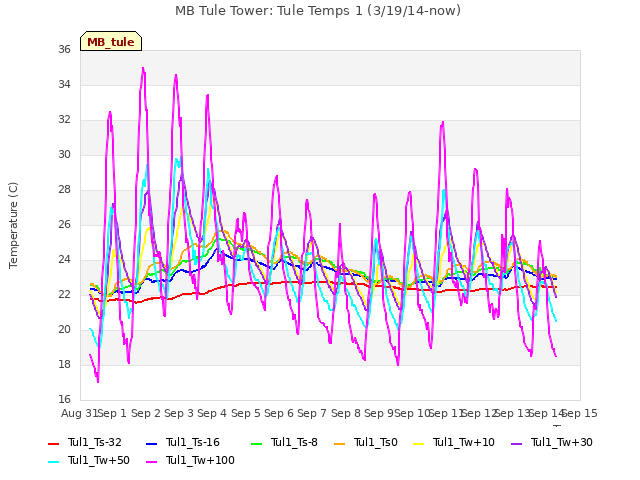Click the magenta peak near 35 on Sep 2
The width and height of the screenshot is (640, 480).
(143, 69)
